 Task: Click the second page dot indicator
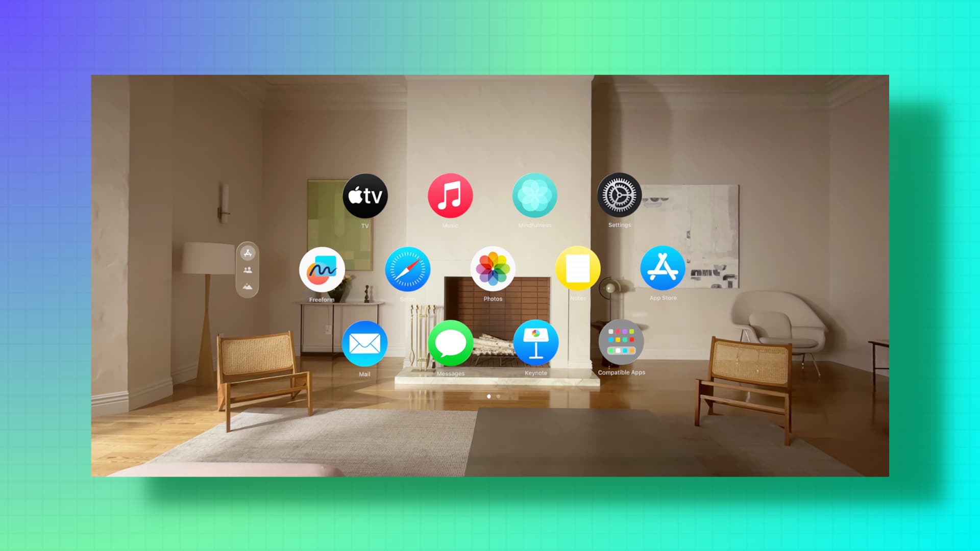point(500,396)
